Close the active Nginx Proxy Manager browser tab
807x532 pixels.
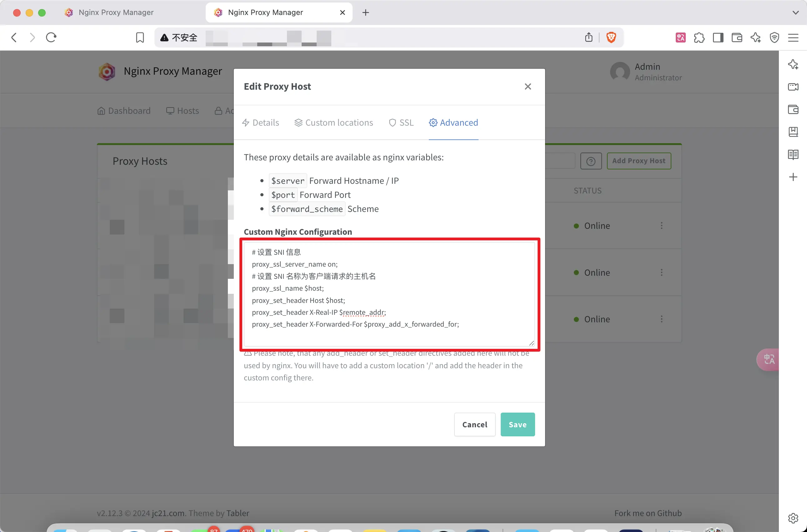[x=342, y=13]
